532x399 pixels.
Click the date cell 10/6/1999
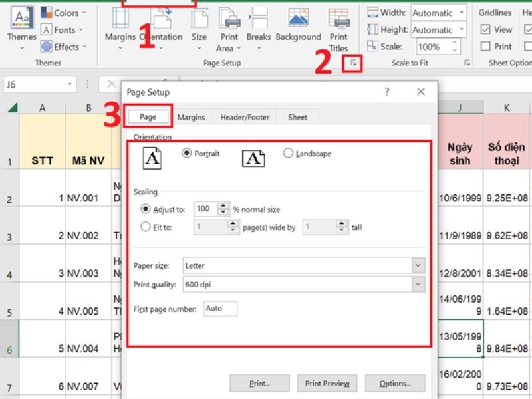(460, 188)
